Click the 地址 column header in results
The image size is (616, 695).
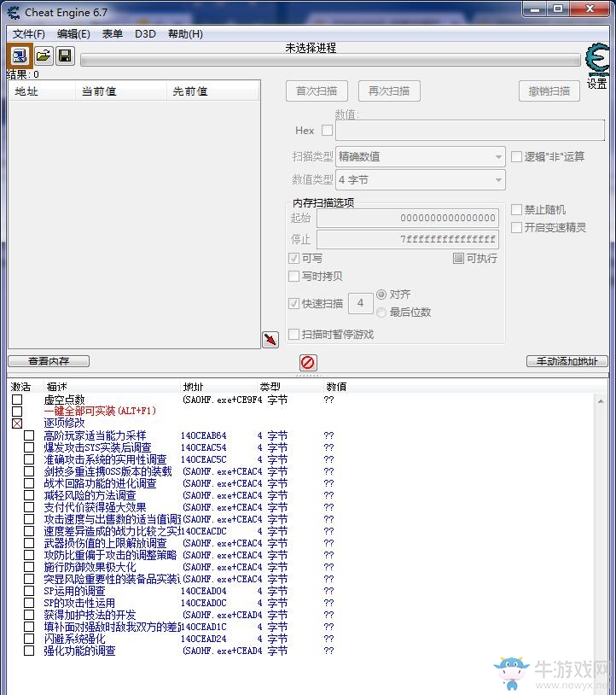[x=26, y=91]
